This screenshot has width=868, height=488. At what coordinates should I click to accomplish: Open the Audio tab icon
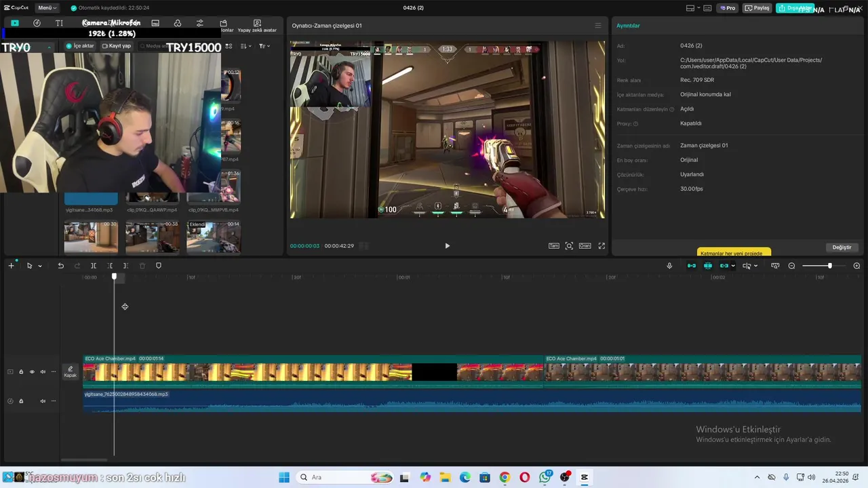37,23
